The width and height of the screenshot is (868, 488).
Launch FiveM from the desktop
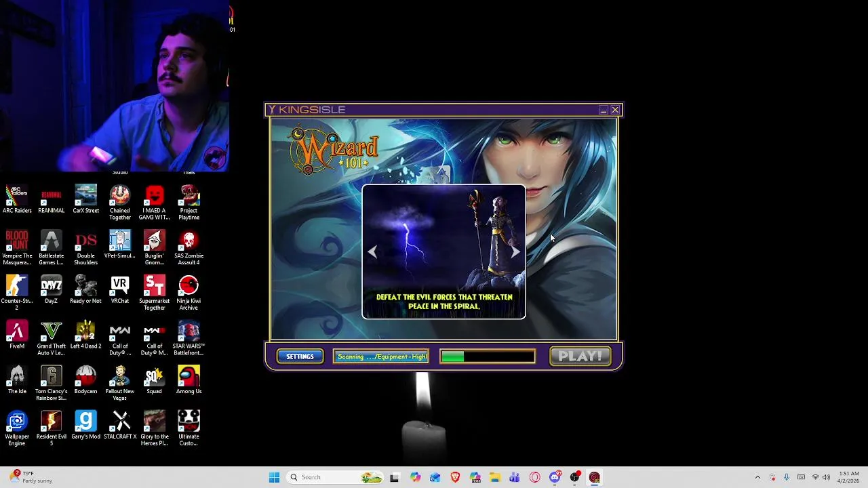[x=17, y=335]
